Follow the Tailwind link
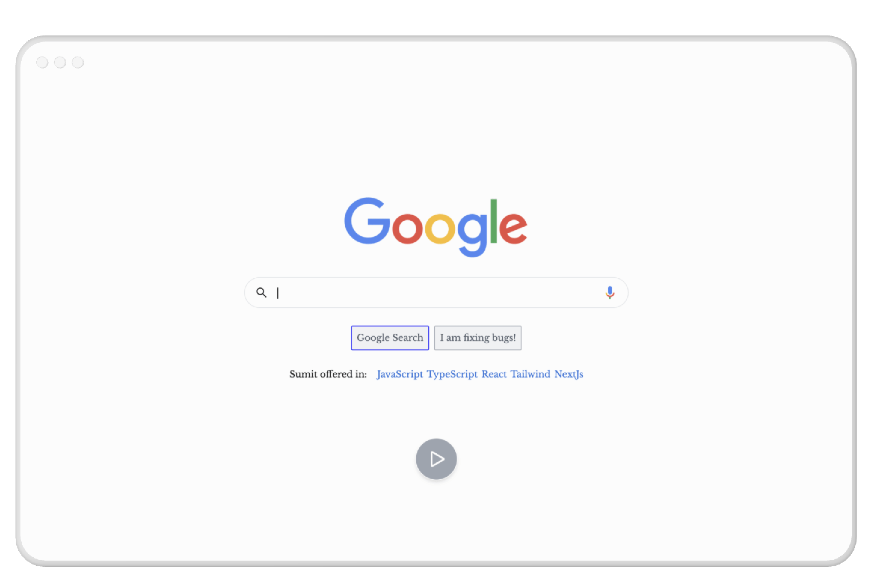The height and width of the screenshot is (588, 874). pyautogui.click(x=531, y=374)
